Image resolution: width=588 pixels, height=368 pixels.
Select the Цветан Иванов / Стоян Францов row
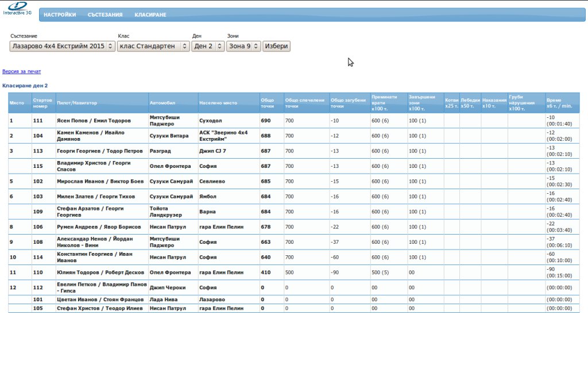(x=92, y=300)
